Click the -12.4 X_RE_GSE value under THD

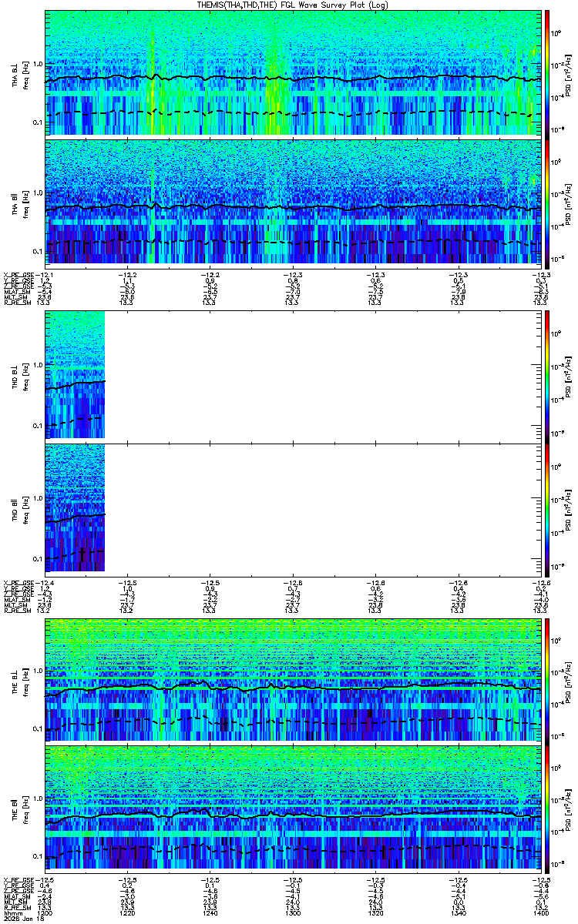(43, 581)
